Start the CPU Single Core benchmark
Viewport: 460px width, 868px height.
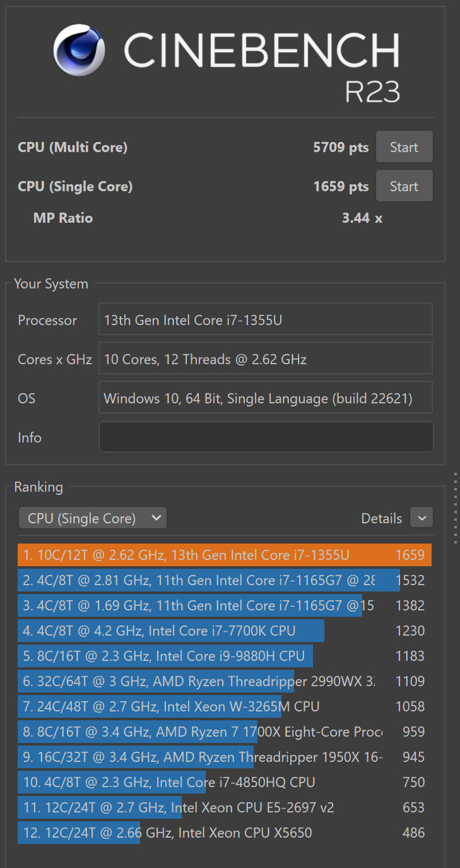(404, 186)
